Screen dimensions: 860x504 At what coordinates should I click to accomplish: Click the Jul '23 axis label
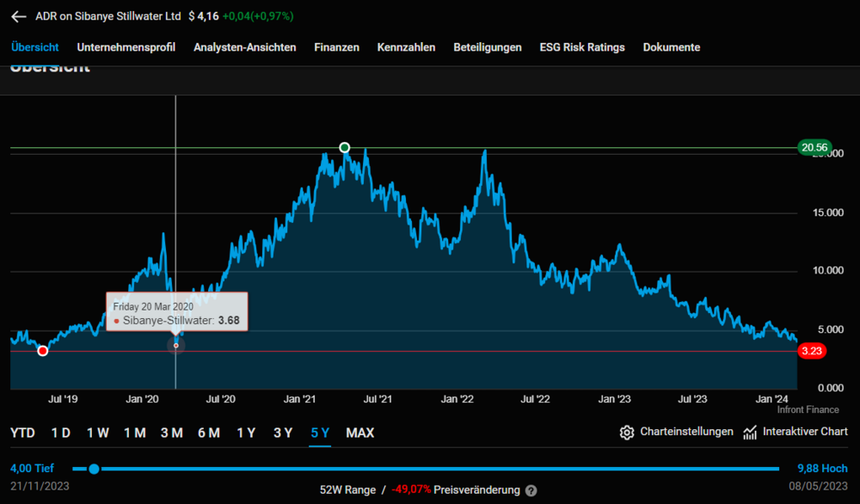tap(692, 399)
